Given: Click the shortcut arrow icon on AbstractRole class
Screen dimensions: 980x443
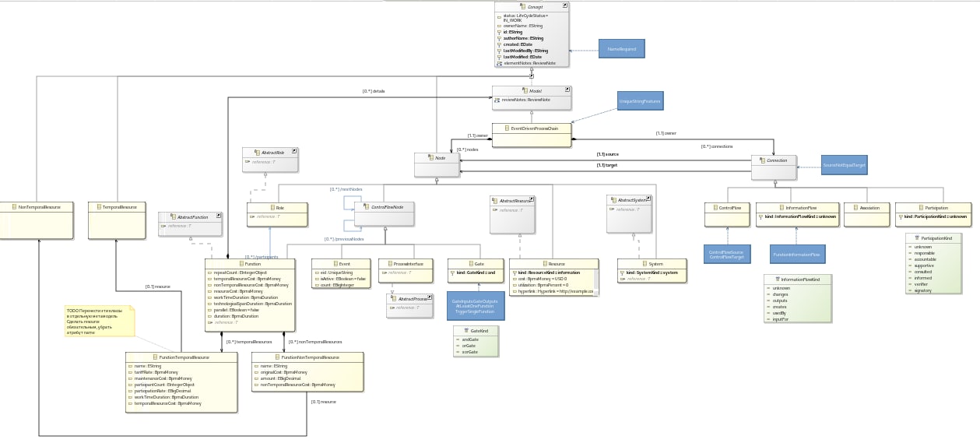Looking at the screenshot, I should pyautogui.click(x=293, y=151).
